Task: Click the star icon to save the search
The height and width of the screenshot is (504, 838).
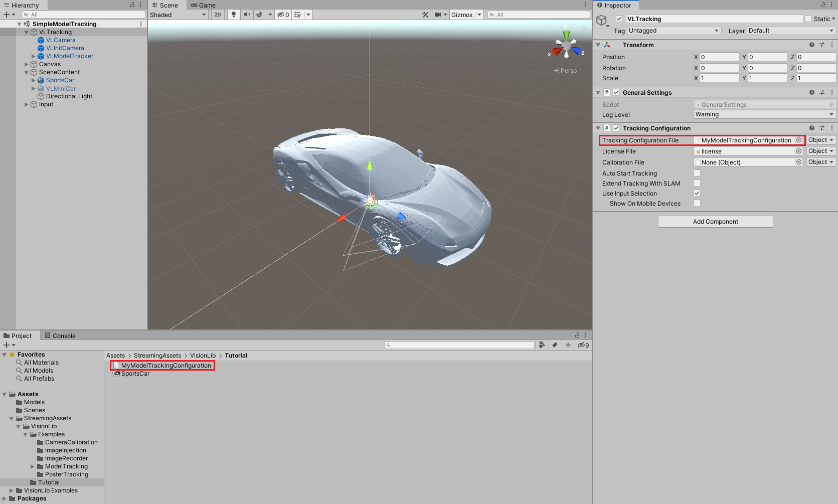Action: pyautogui.click(x=568, y=345)
